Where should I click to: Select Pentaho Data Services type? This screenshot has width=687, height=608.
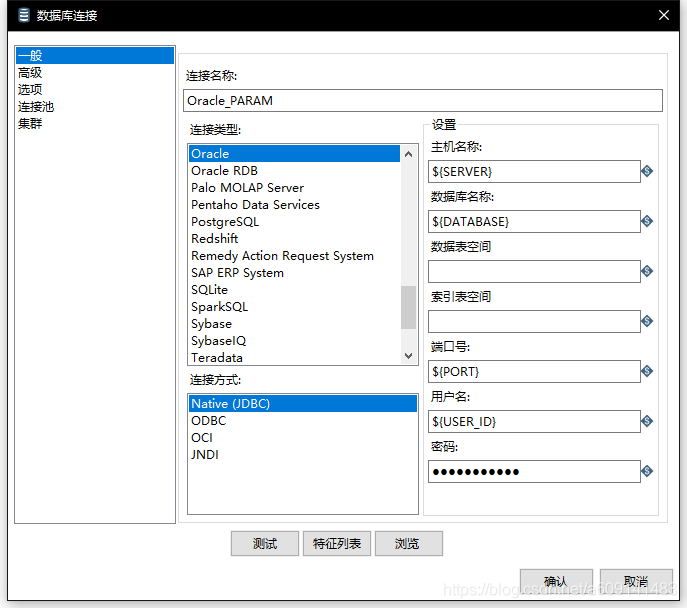294,205
